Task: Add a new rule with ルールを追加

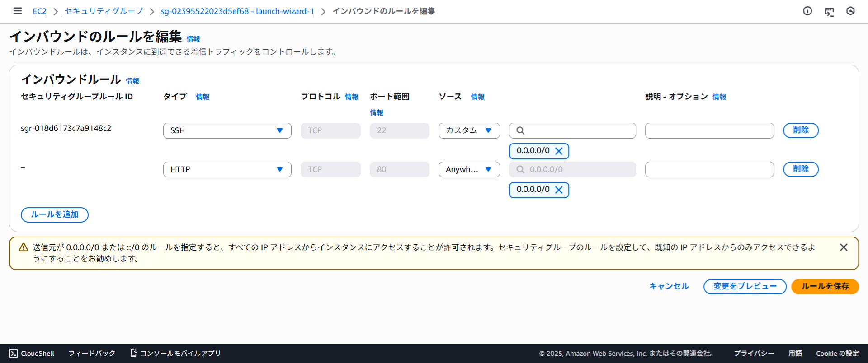Action: click(55, 215)
